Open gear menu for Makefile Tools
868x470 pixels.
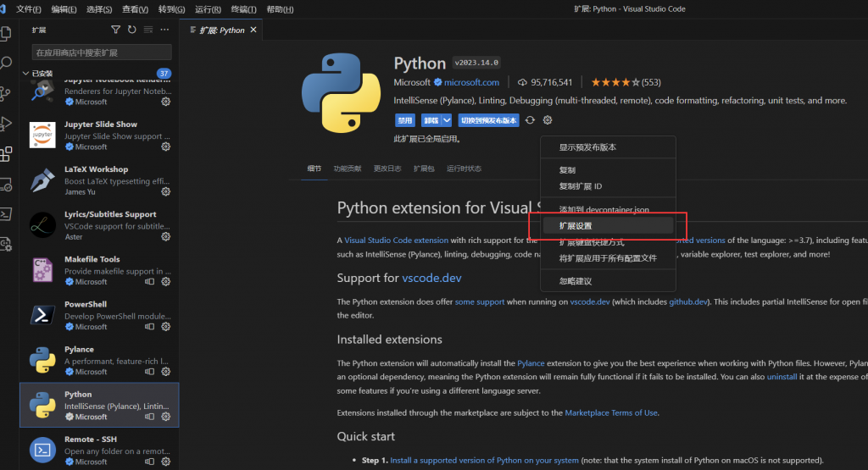[165, 281]
